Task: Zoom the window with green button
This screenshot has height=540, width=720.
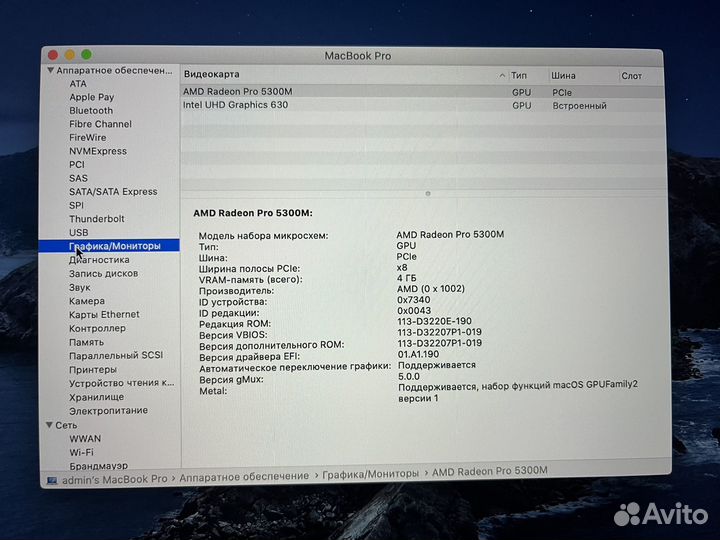Action: coord(86,55)
